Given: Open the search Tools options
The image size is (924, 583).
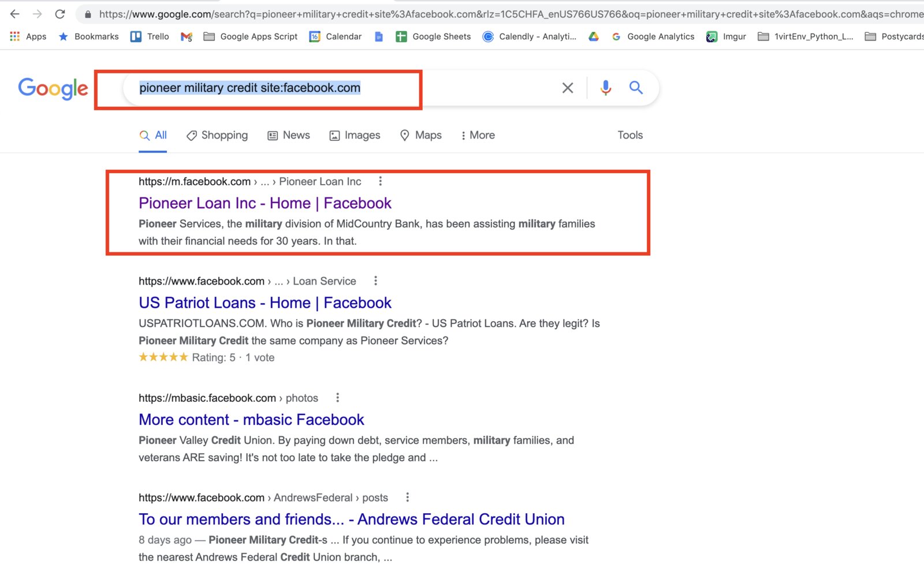Looking at the screenshot, I should click(x=630, y=135).
